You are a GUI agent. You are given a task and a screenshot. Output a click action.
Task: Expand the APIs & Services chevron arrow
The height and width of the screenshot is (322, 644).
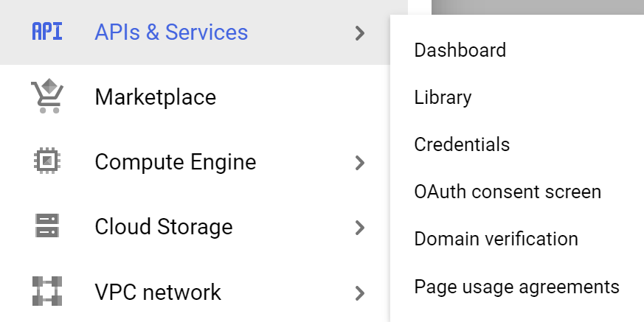[x=360, y=33]
